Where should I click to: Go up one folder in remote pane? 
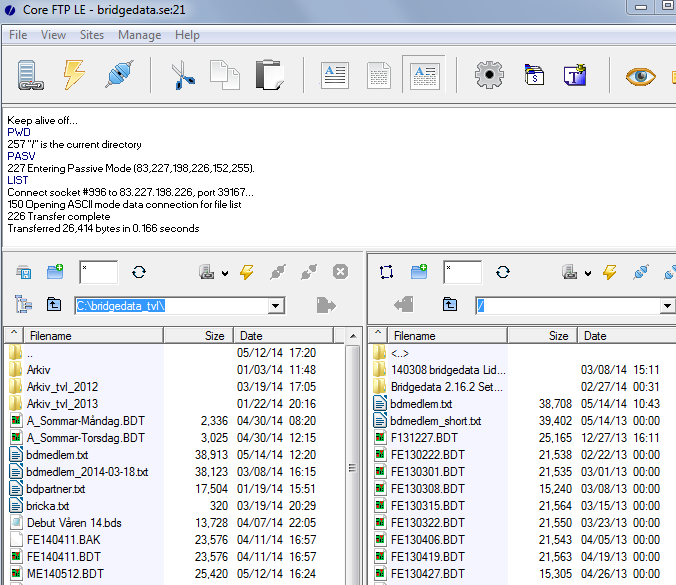(450, 304)
